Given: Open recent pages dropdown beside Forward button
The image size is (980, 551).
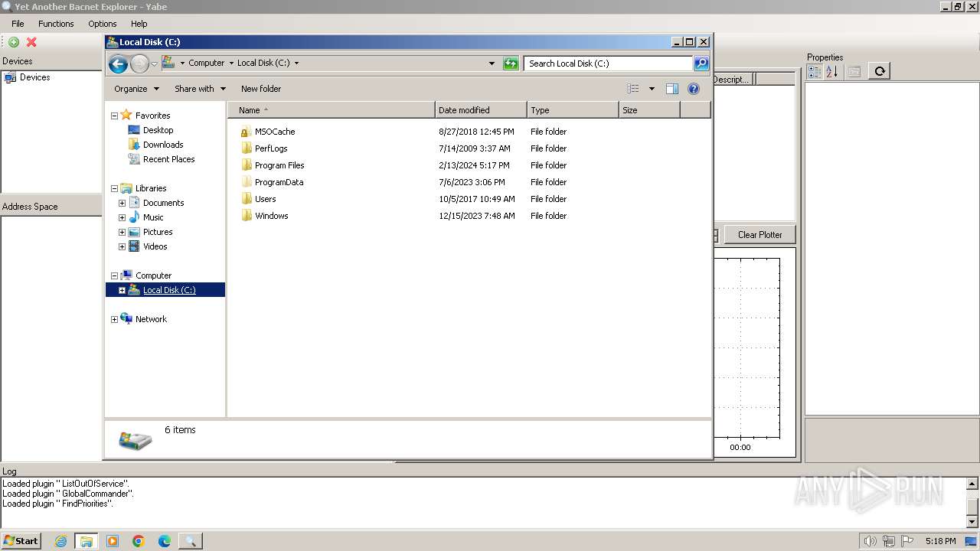Looking at the screenshot, I should (x=154, y=64).
